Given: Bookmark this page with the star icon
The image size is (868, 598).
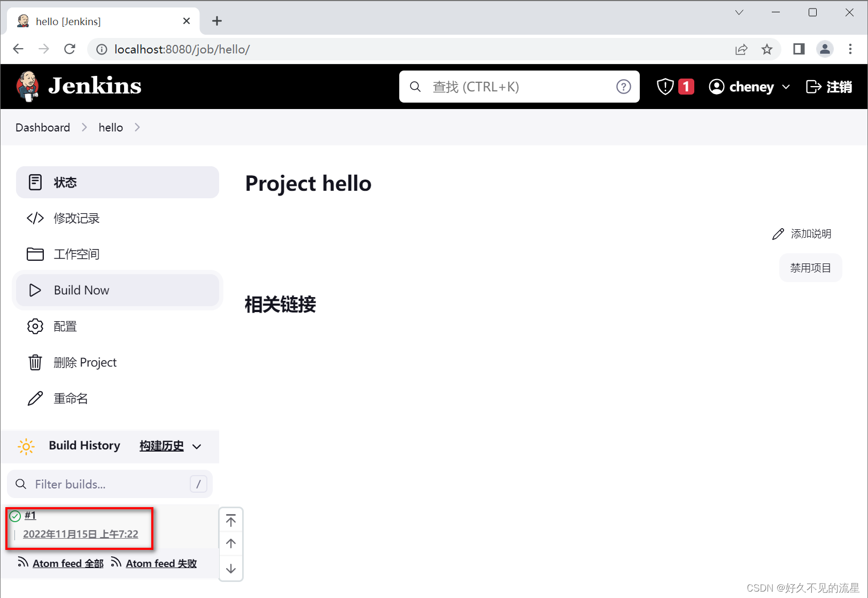Looking at the screenshot, I should click(767, 49).
